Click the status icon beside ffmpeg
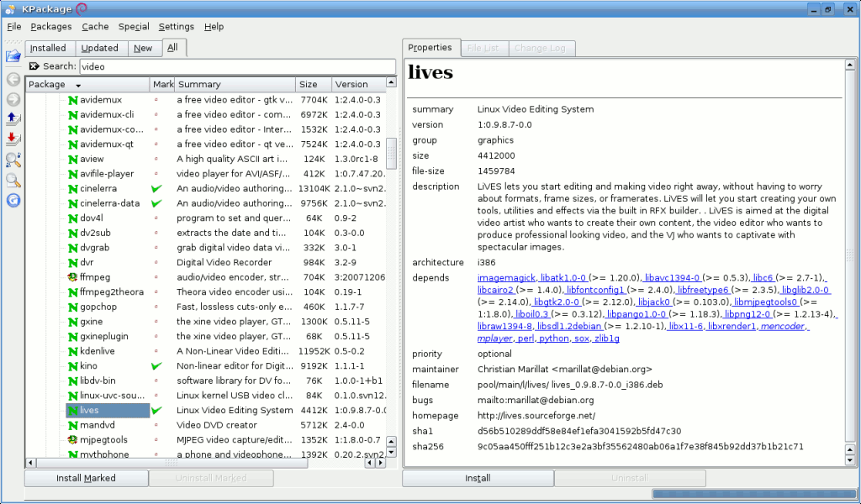This screenshot has width=861, height=504. click(x=72, y=277)
